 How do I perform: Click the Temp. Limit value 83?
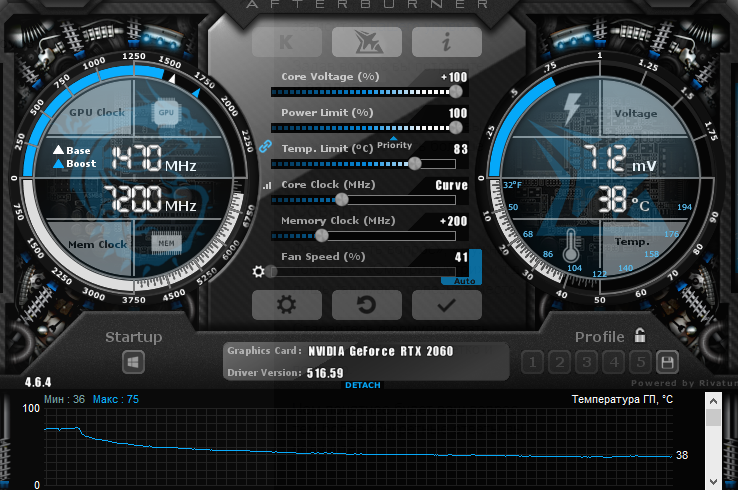click(461, 149)
